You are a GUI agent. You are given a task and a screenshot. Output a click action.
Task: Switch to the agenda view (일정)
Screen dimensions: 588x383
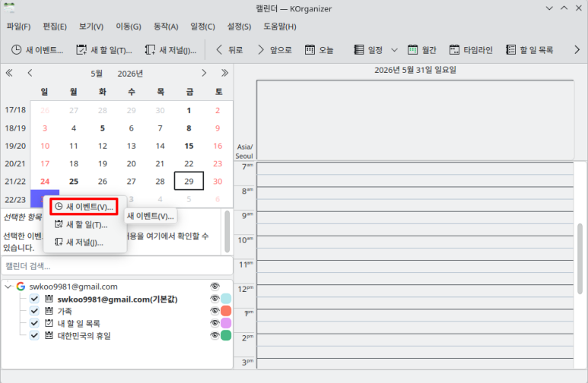[x=368, y=50]
